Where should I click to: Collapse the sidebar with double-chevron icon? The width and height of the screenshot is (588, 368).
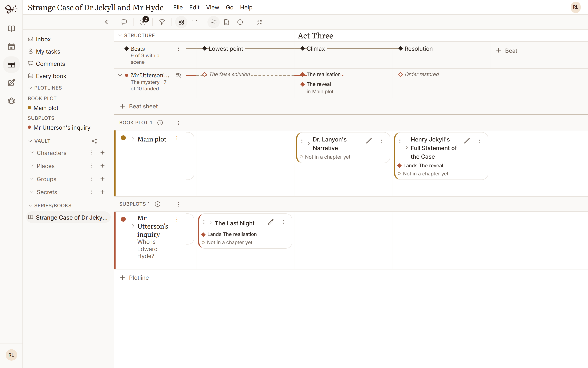tap(106, 22)
